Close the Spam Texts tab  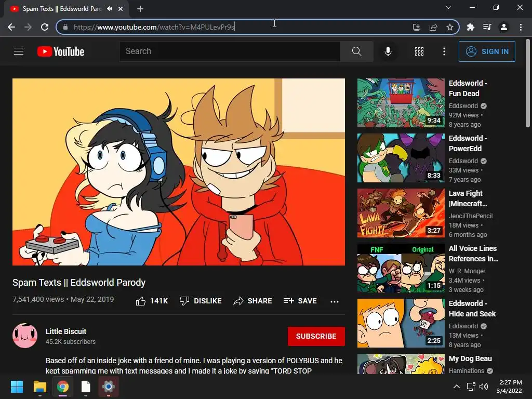pyautogui.click(x=121, y=9)
